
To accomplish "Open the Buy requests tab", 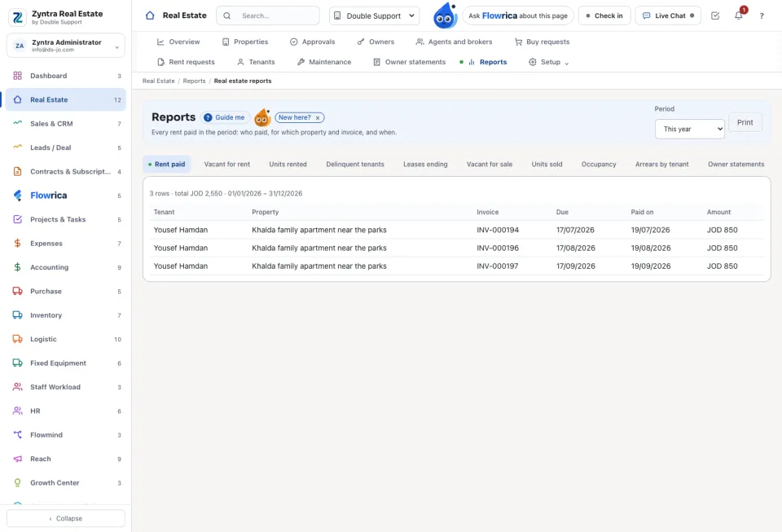I will 542,42.
